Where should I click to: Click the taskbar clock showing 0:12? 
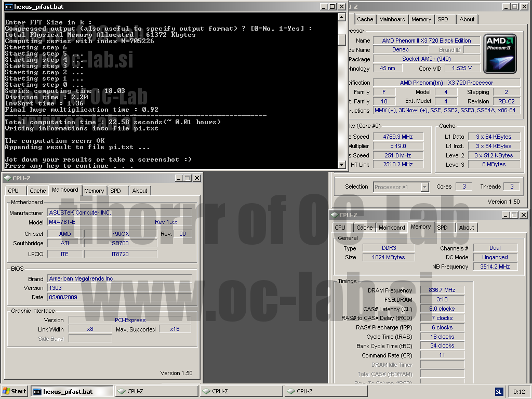[x=519, y=392]
